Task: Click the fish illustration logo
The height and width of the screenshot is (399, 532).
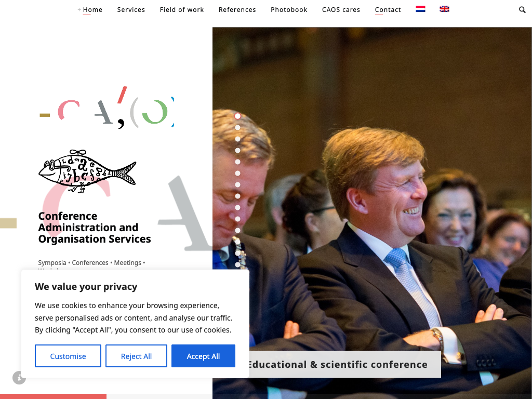Action: 87,171
